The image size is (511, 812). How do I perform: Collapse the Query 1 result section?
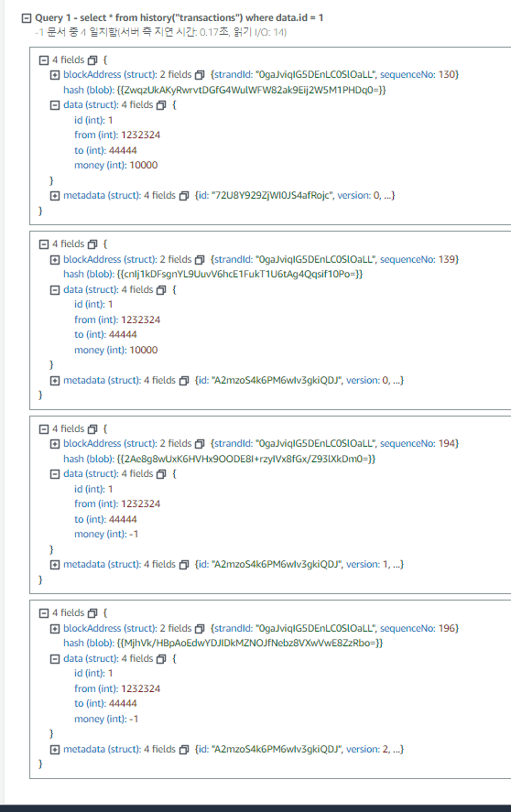(27, 18)
